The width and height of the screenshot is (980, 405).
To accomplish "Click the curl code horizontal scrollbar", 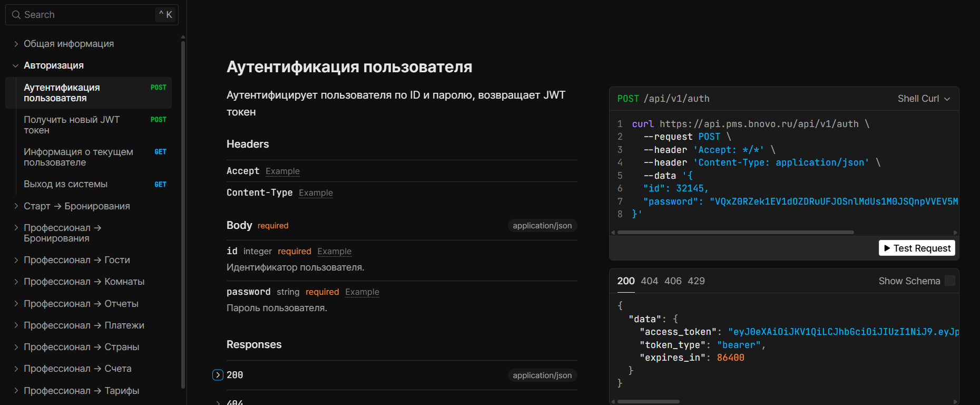I will 735,232.
